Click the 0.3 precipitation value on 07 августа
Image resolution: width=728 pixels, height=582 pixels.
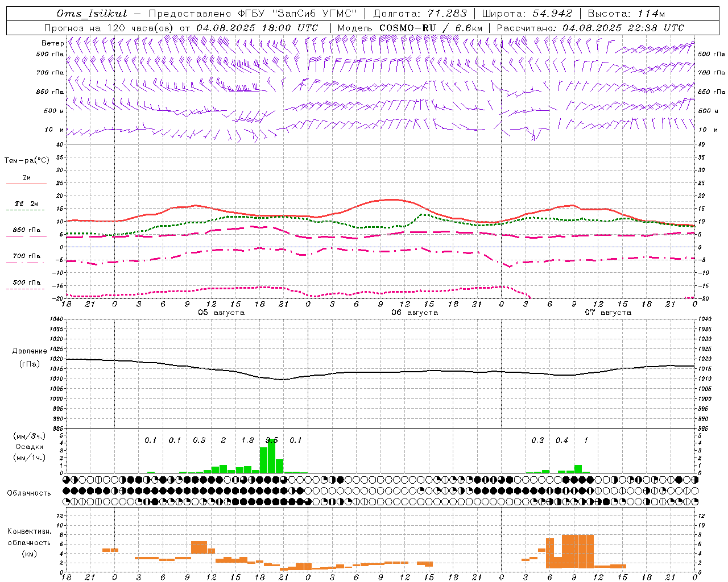(537, 440)
